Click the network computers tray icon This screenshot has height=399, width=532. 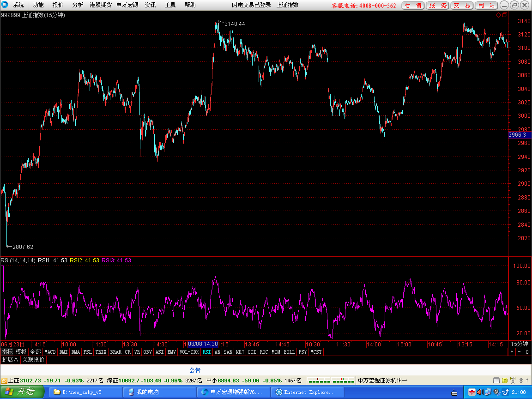click(x=488, y=392)
